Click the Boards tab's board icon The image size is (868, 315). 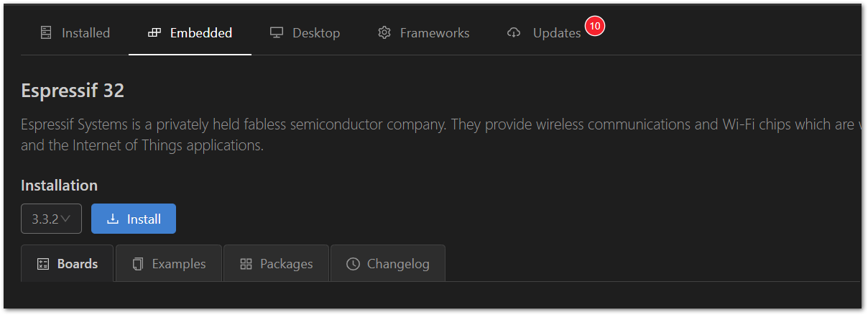[43, 264]
